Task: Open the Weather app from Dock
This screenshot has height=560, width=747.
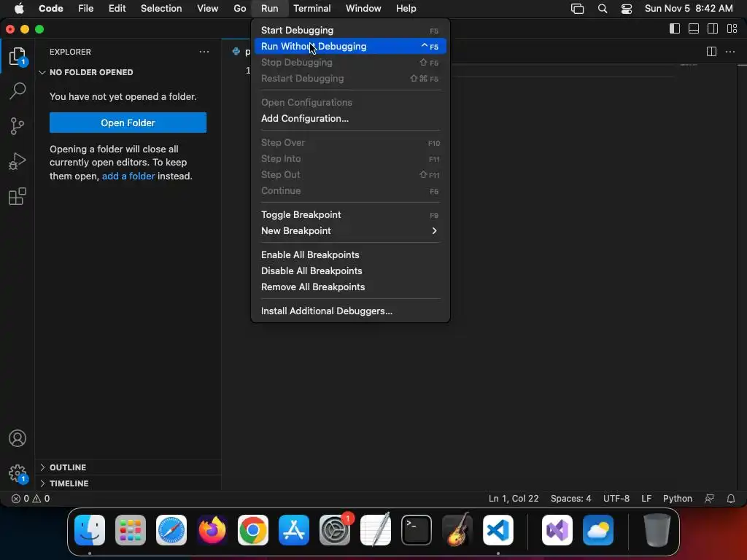Action: [598, 530]
